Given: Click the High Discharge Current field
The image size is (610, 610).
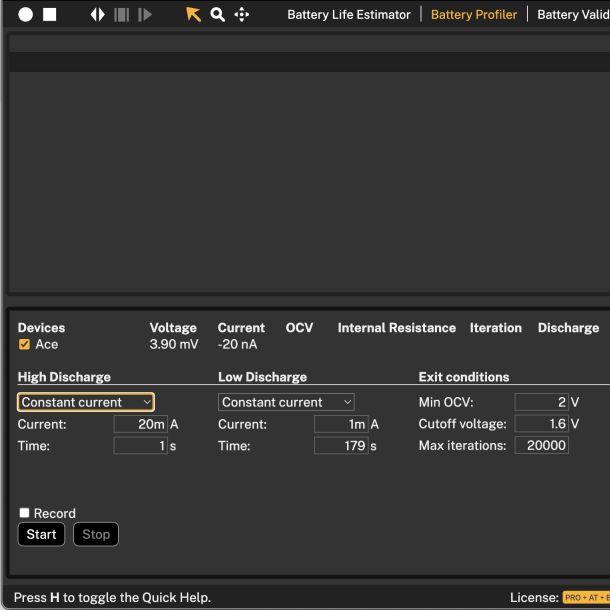Looking at the screenshot, I should point(140,424).
